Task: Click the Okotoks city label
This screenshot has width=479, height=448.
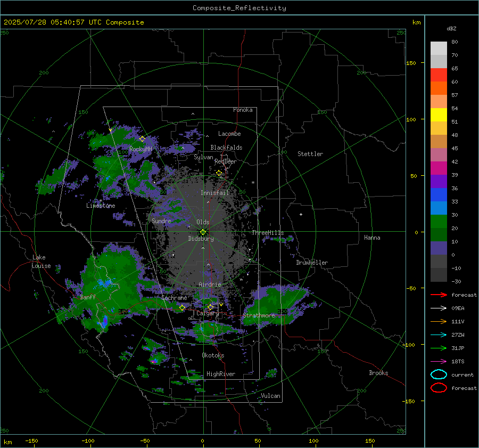Action: click(213, 355)
